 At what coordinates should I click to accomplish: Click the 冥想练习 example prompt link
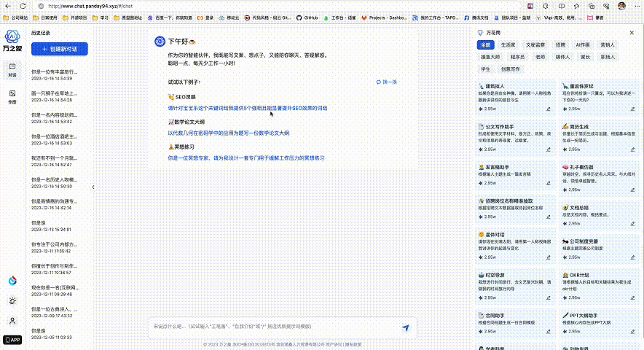point(246,157)
